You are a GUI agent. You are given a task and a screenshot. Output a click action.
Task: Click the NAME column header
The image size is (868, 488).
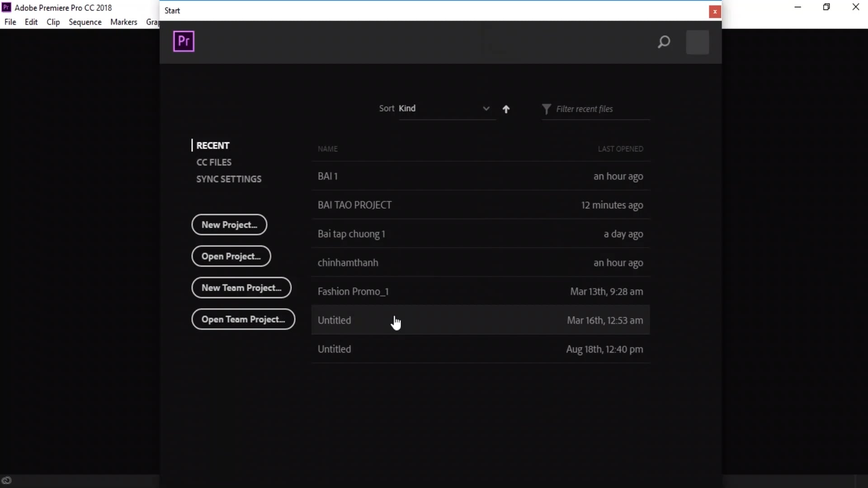[327, 149]
